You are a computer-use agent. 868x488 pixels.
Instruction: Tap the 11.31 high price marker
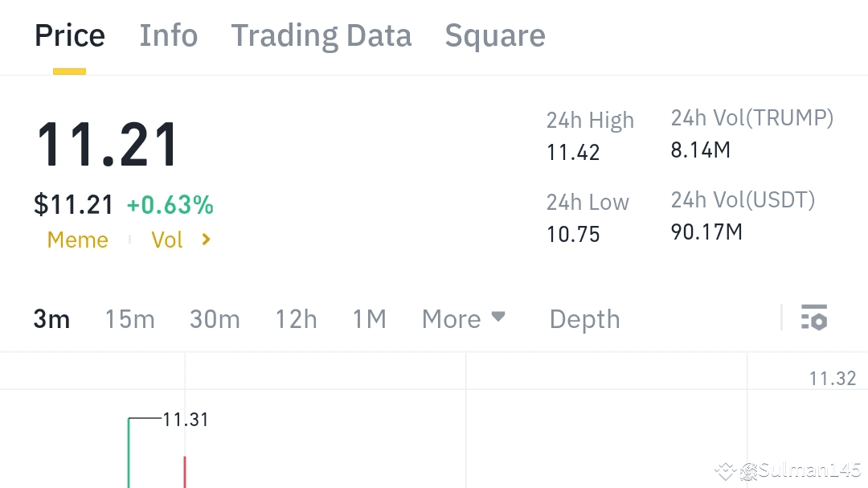point(186,419)
